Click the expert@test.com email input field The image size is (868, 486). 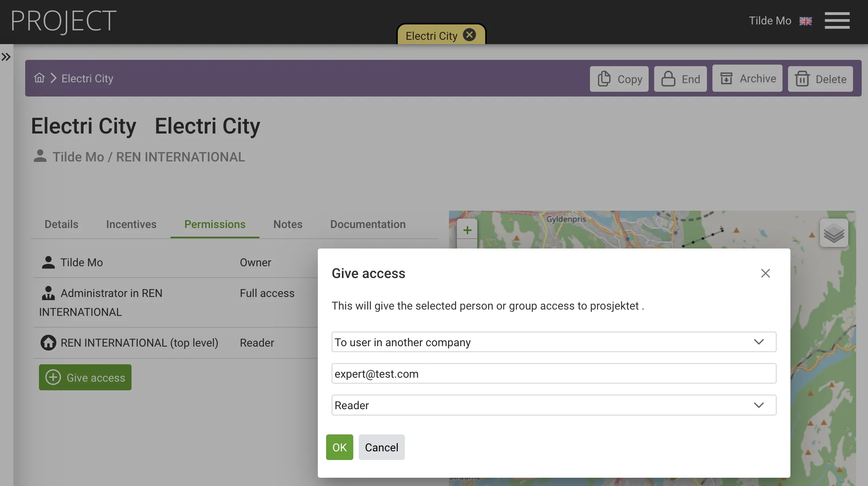pyautogui.click(x=554, y=373)
